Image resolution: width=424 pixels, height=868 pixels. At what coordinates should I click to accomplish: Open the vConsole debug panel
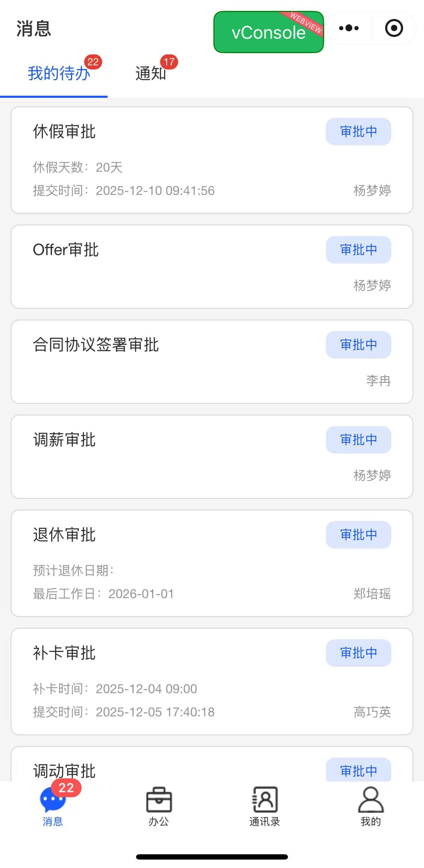click(268, 32)
